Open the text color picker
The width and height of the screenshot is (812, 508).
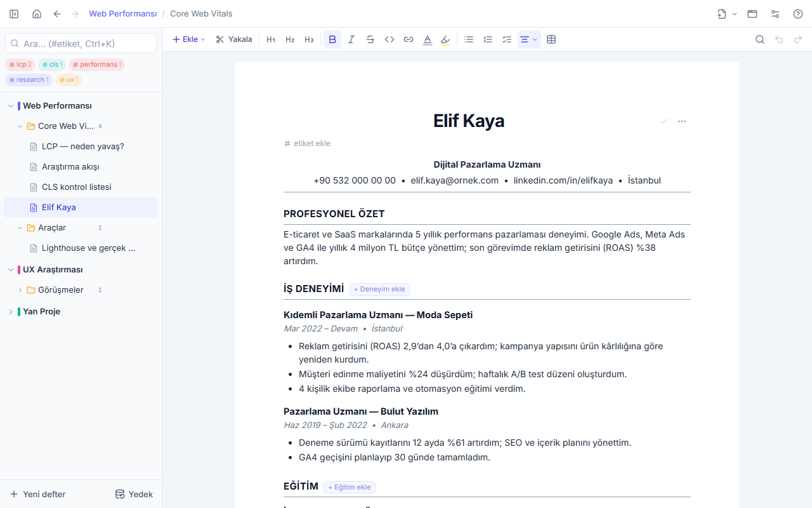tap(428, 39)
